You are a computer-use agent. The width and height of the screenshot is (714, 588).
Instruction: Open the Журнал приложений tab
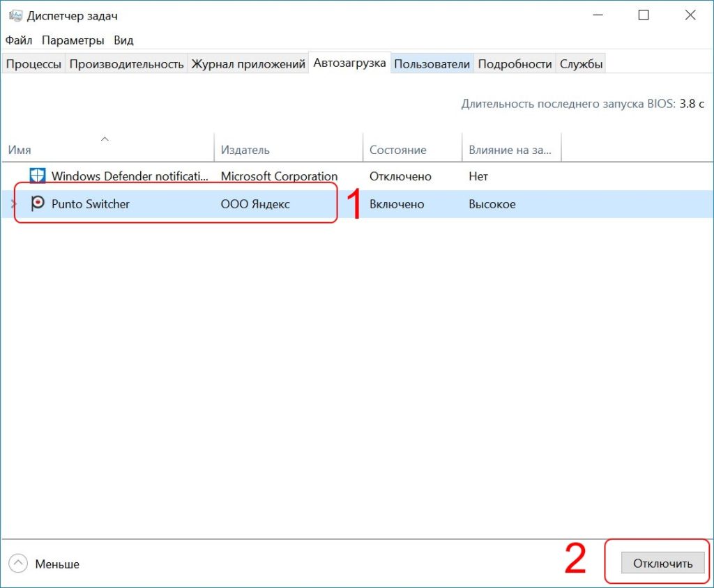coord(248,64)
